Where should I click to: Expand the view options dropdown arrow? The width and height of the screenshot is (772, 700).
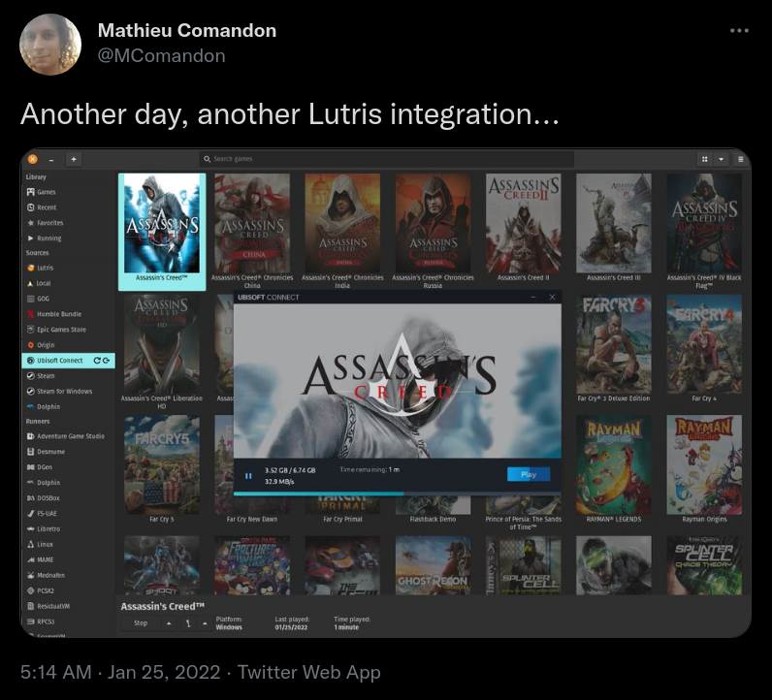[x=722, y=159]
